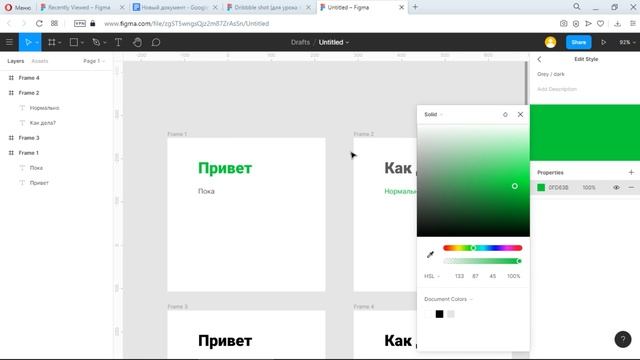The width and height of the screenshot is (640, 360).
Task: Open the Untitled file name dropdown
Action: 333,42
